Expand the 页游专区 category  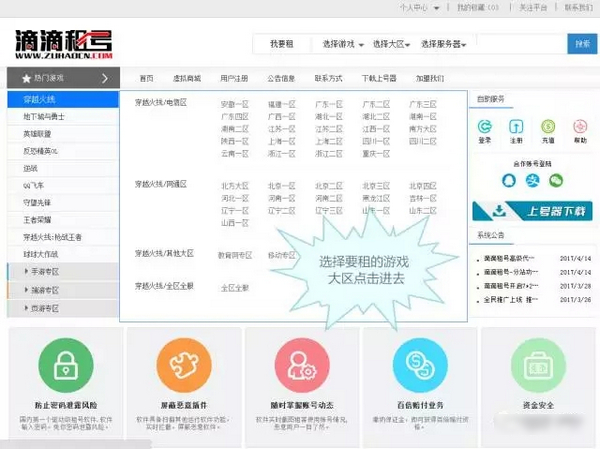point(63,308)
